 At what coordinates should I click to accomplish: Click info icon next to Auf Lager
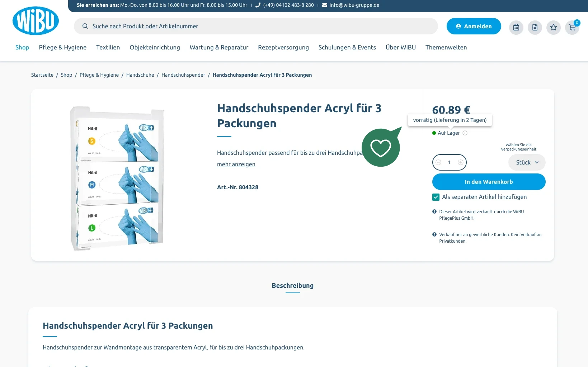465,133
